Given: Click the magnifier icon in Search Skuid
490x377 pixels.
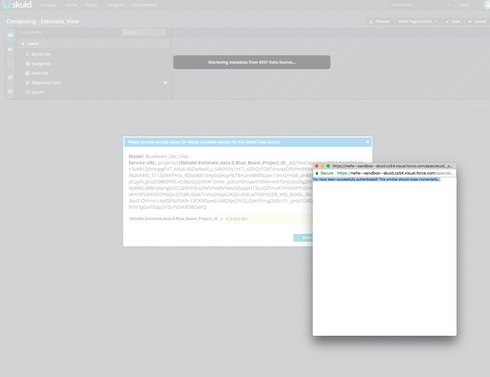Looking at the screenshot, I should [x=449, y=5].
